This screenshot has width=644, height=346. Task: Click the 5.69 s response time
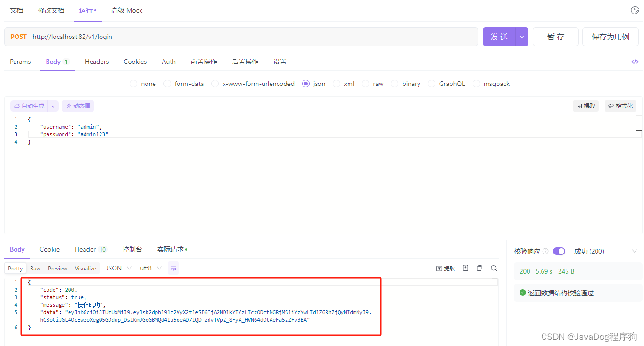(x=544, y=271)
